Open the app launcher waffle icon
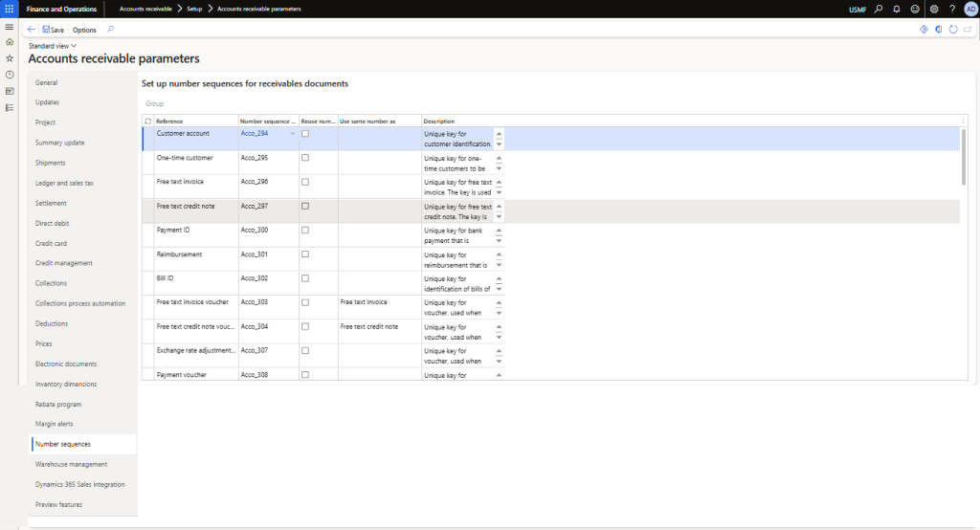Viewport: 980px width, 530px height. click(x=10, y=9)
